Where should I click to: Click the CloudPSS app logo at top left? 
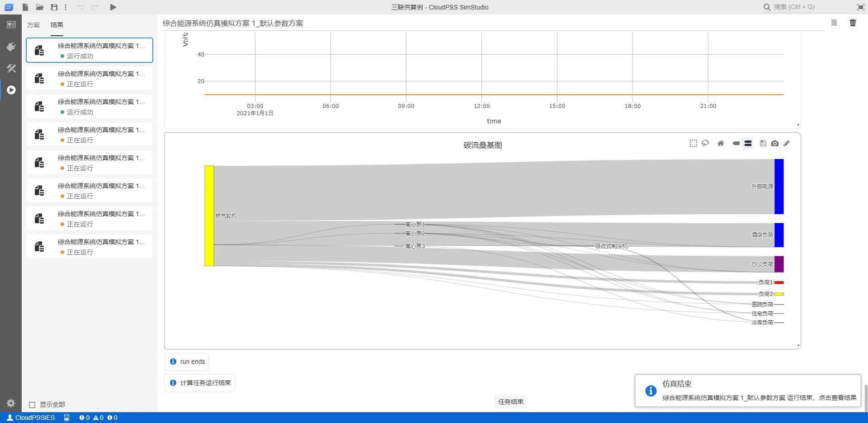9,7
